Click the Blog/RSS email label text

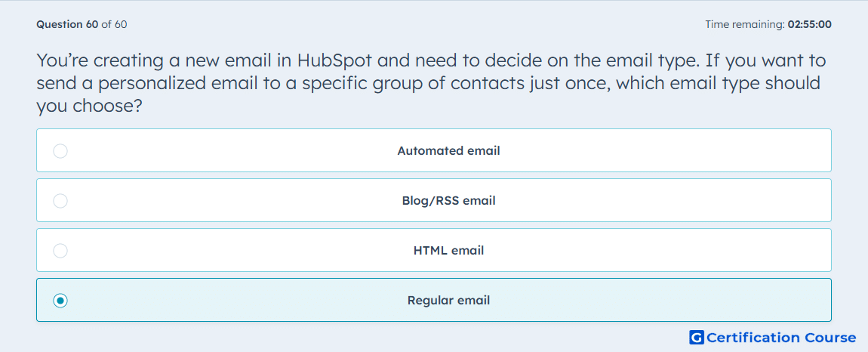tap(448, 201)
